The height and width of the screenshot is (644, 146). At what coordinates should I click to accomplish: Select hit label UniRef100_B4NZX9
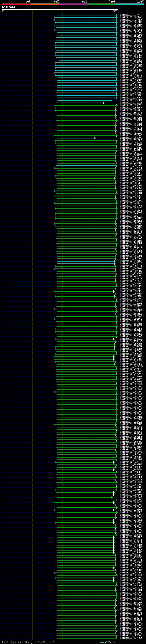tap(131, 339)
